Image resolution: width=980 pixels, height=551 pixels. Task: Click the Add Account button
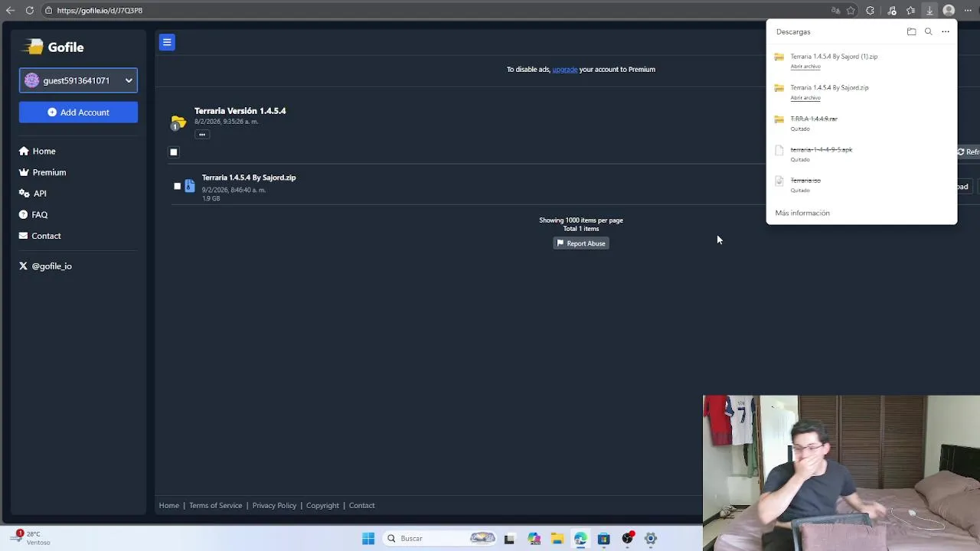coord(78,112)
